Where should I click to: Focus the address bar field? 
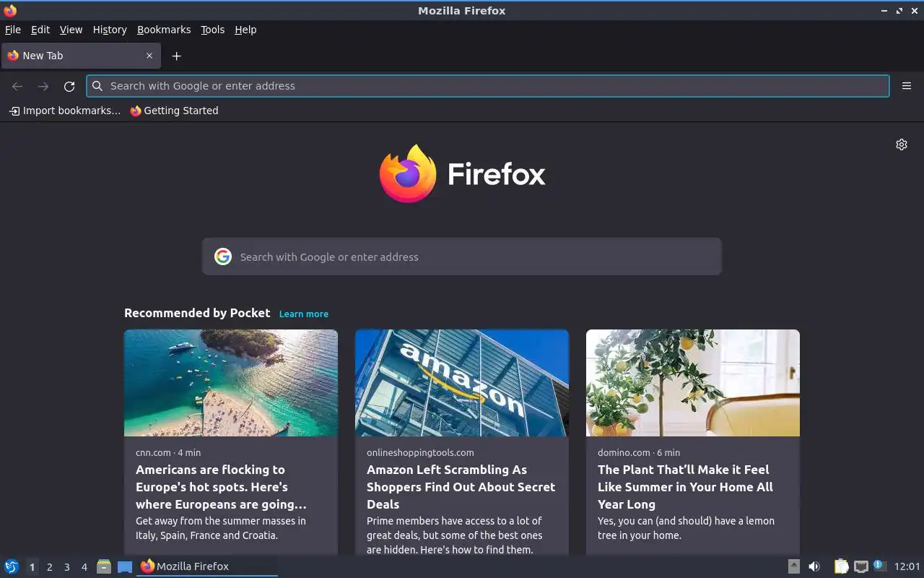(488, 86)
